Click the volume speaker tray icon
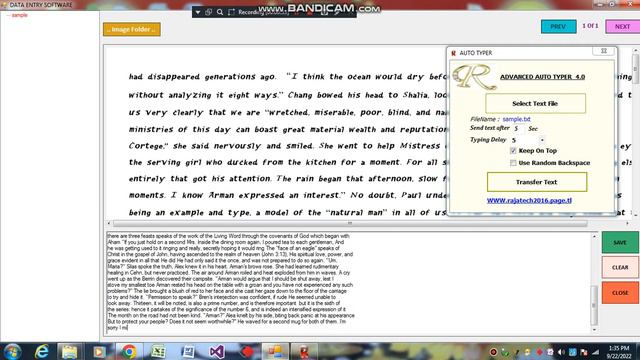Viewport: 640px width, 360px height. click(x=561, y=352)
